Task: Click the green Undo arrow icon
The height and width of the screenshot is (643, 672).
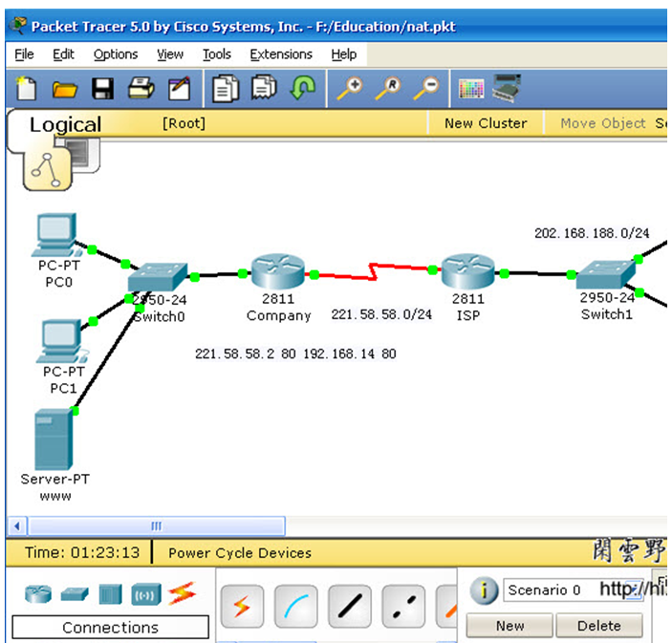Action: tap(303, 87)
